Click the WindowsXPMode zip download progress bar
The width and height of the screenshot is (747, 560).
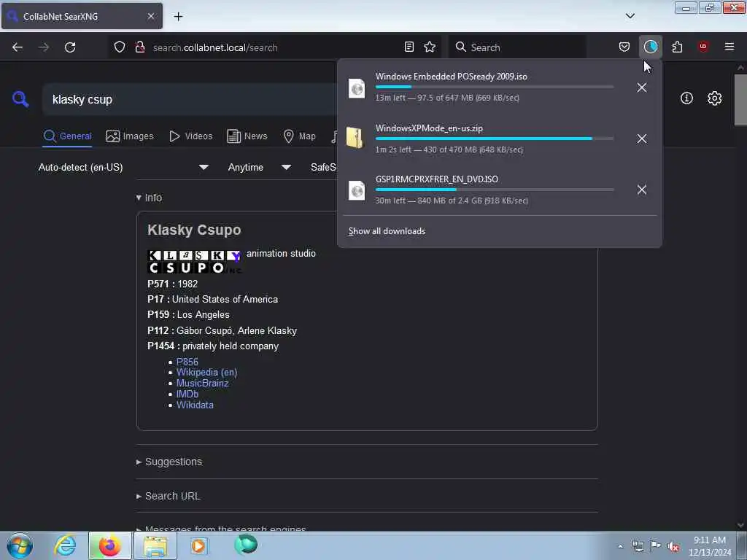point(495,139)
